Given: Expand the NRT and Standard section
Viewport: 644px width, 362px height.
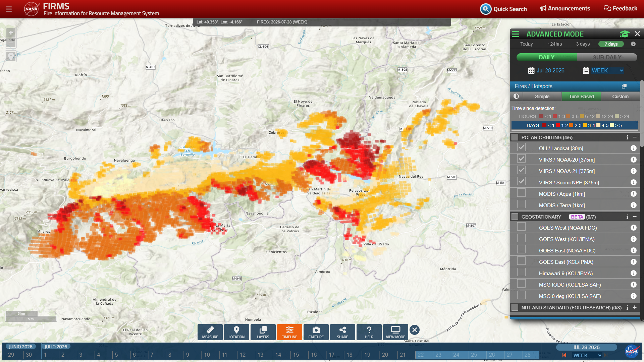Looking at the screenshot, I should [635, 307].
